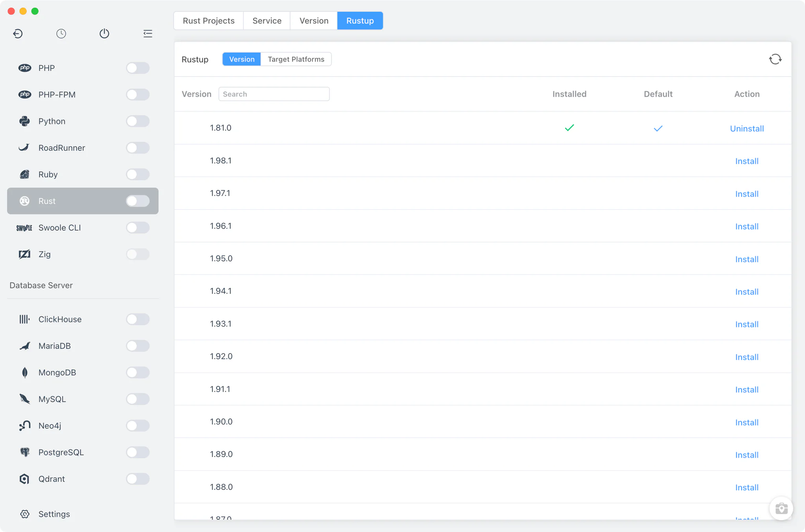
Task: Enable the Rust service switch
Action: pyautogui.click(x=138, y=201)
